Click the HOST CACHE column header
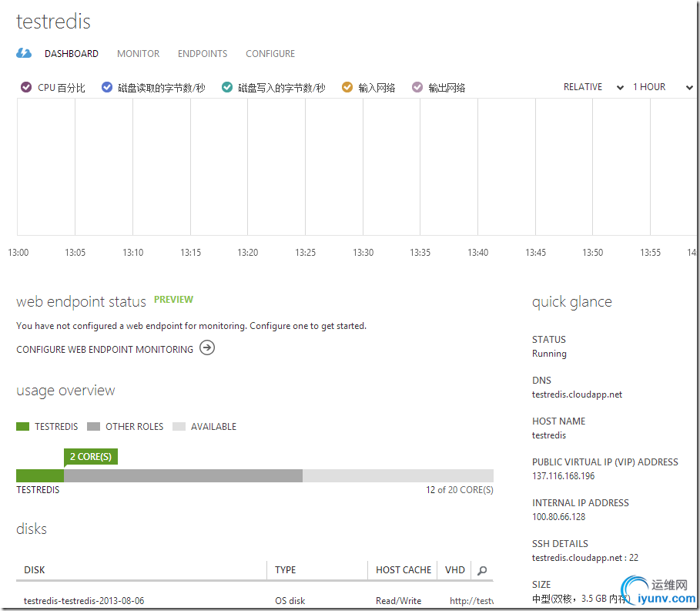Viewport: 700px width, 611px height. [x=403, y=570]
